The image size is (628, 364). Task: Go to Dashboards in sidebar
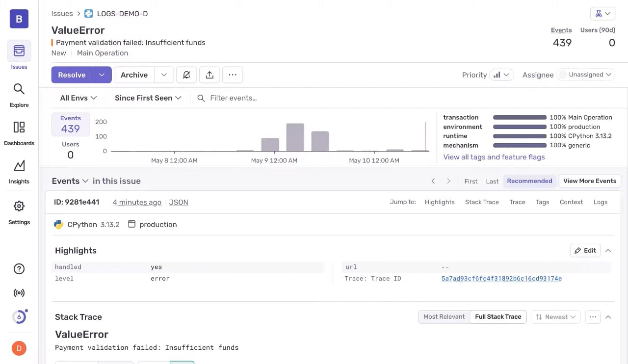coord(19,132)
